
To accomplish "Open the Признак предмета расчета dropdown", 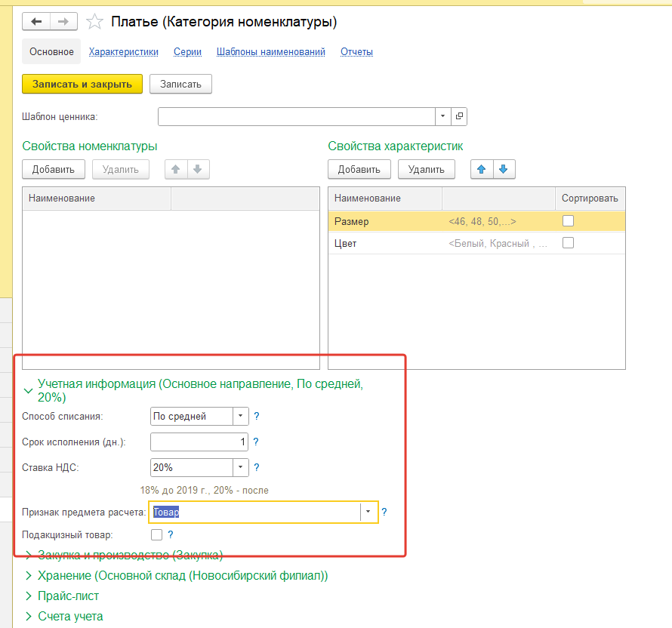I will 368,512.
